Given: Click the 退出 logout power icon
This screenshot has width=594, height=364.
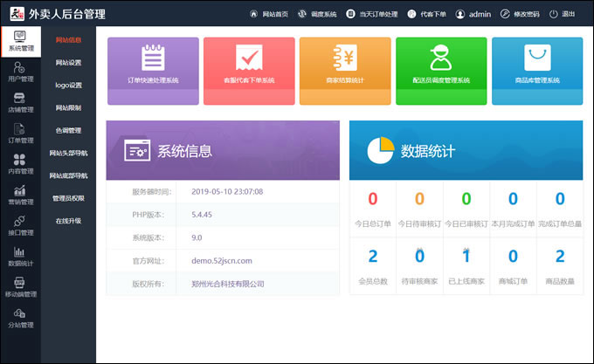Looking at the screenshot, I should click(556, 15).
